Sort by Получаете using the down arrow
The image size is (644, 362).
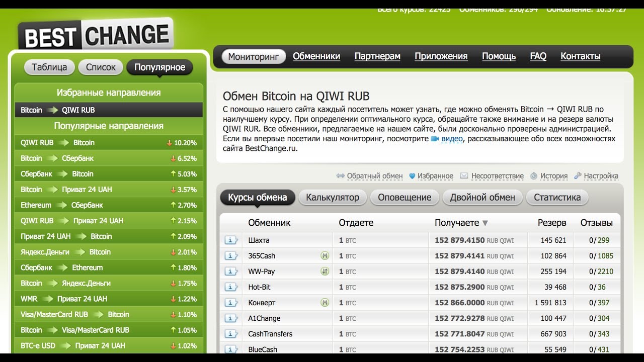coord(485,223)
